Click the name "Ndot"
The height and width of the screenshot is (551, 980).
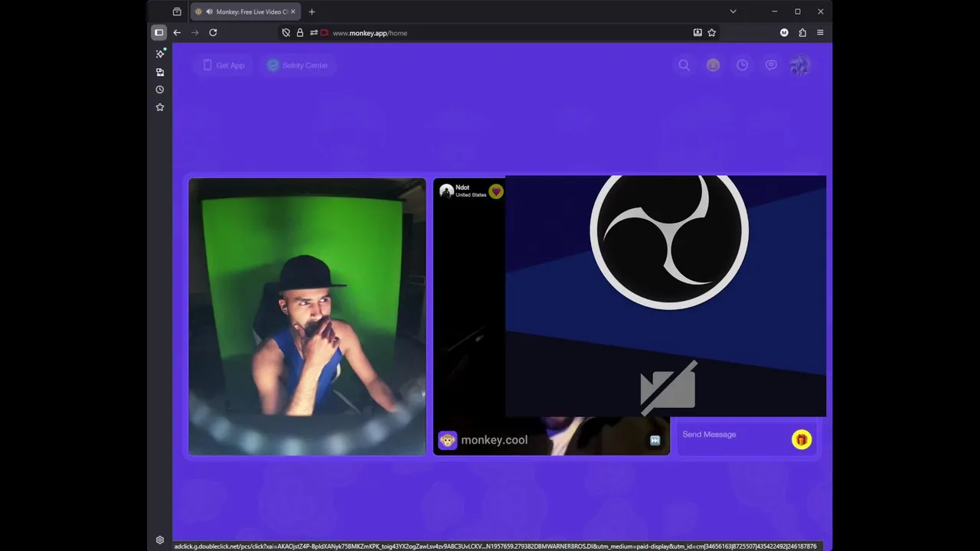(x=462, y=187)
